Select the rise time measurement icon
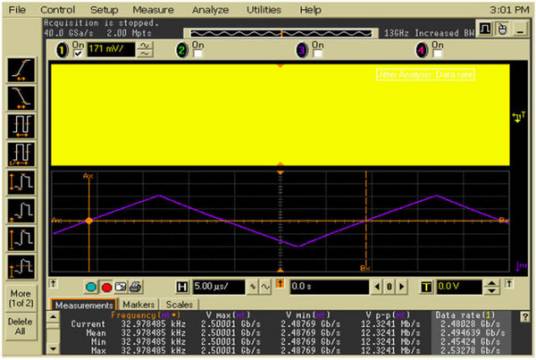The width and height of the screenshot is (536, 360). point(21,70)
